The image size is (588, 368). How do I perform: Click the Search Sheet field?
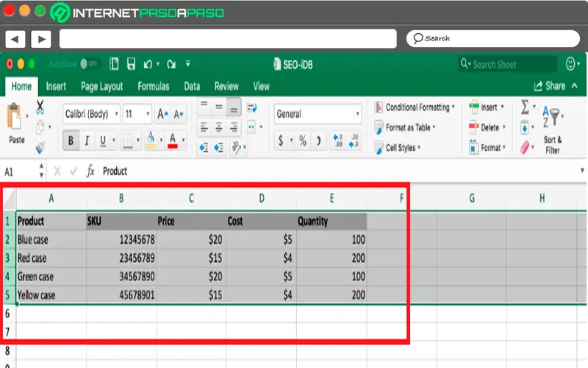(x=507, y=64)
